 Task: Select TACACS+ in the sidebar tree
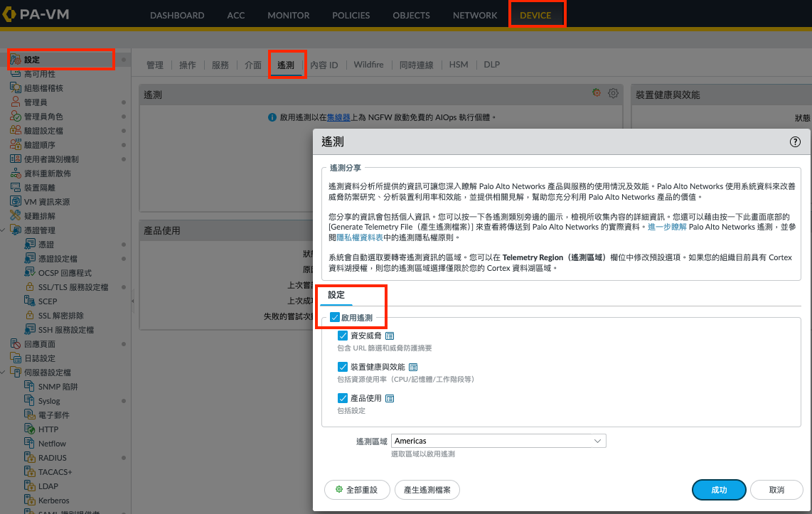(55, 472)
